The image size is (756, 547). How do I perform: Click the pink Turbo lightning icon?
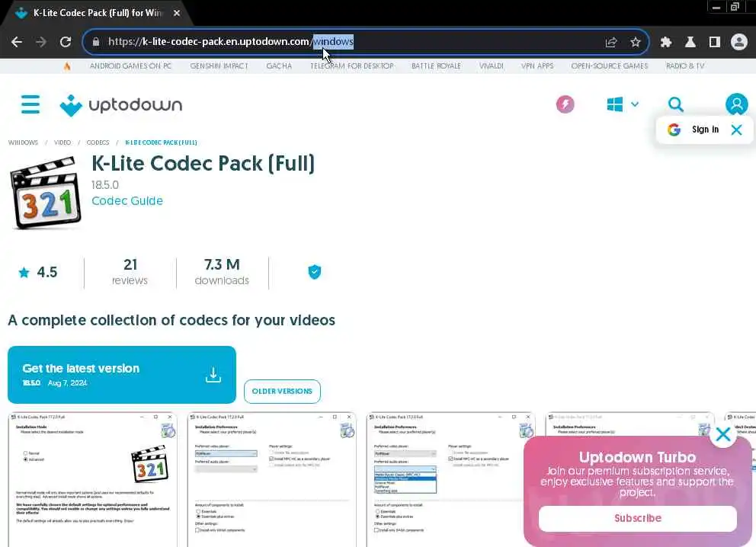click(565, 104)
